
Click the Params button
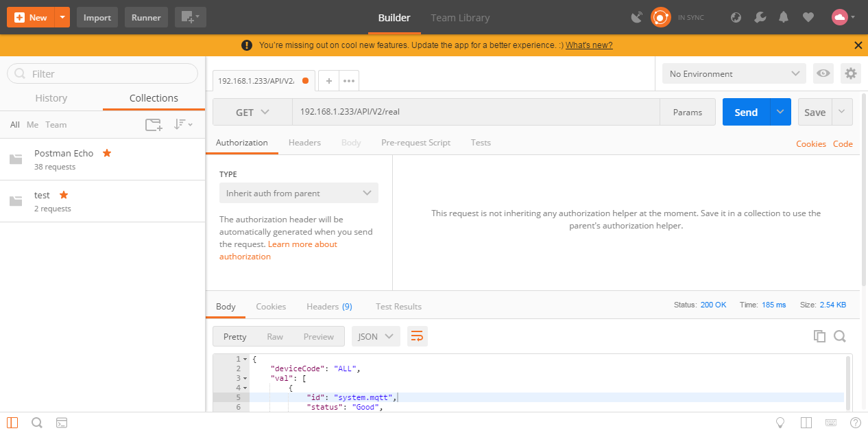click(688, 113)
